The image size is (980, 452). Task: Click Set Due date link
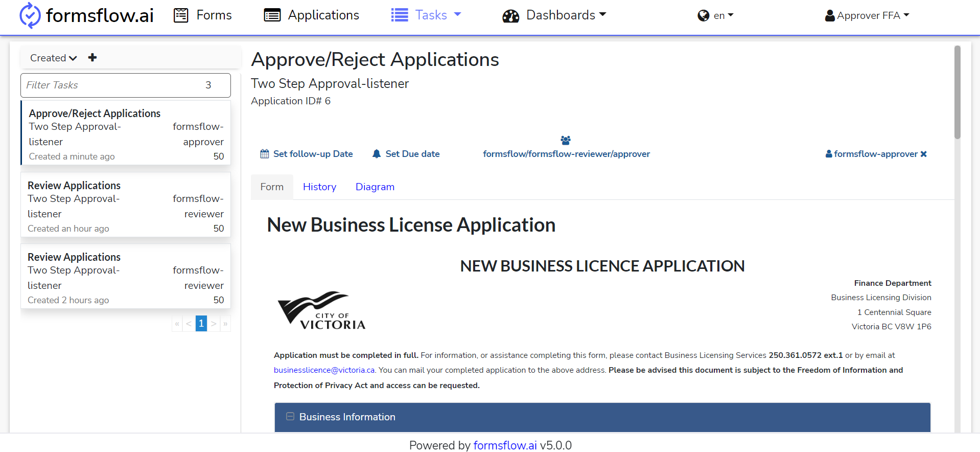coord(412,154)
